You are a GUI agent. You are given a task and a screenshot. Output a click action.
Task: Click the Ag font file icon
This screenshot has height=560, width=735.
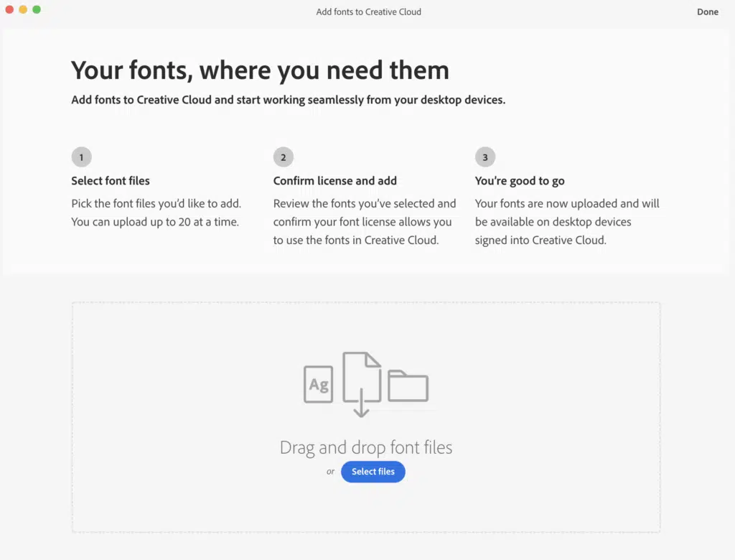[318, 383]
